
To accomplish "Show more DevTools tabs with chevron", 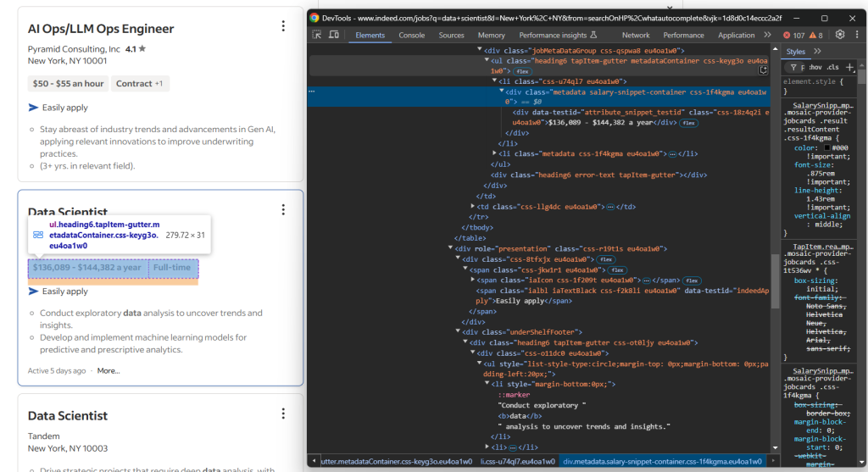I will click(x=767, y=35).
